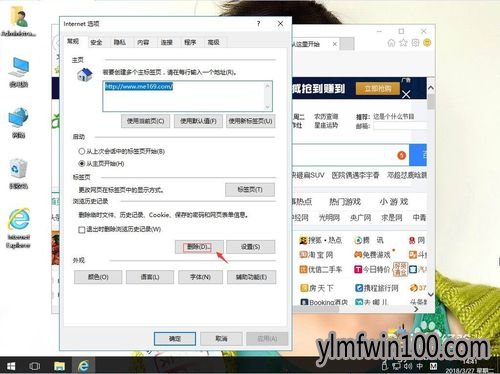Click the 删除(D)... button
This screenshot has height=374, width=500.
(x=199, y=247)
